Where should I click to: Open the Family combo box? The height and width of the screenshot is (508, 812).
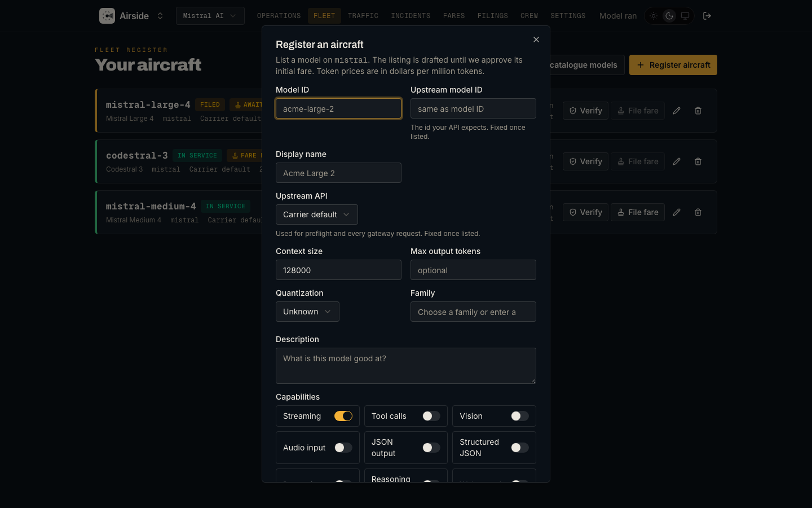point(473,312)
